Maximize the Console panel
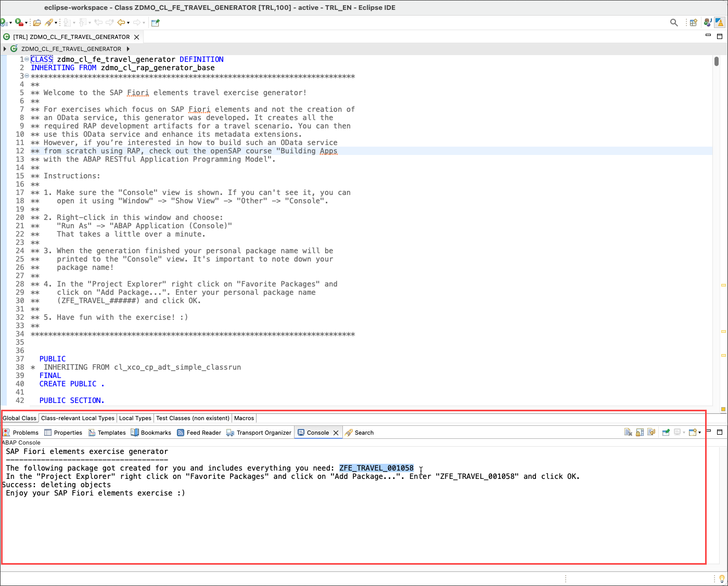 (x=720, y=432)
